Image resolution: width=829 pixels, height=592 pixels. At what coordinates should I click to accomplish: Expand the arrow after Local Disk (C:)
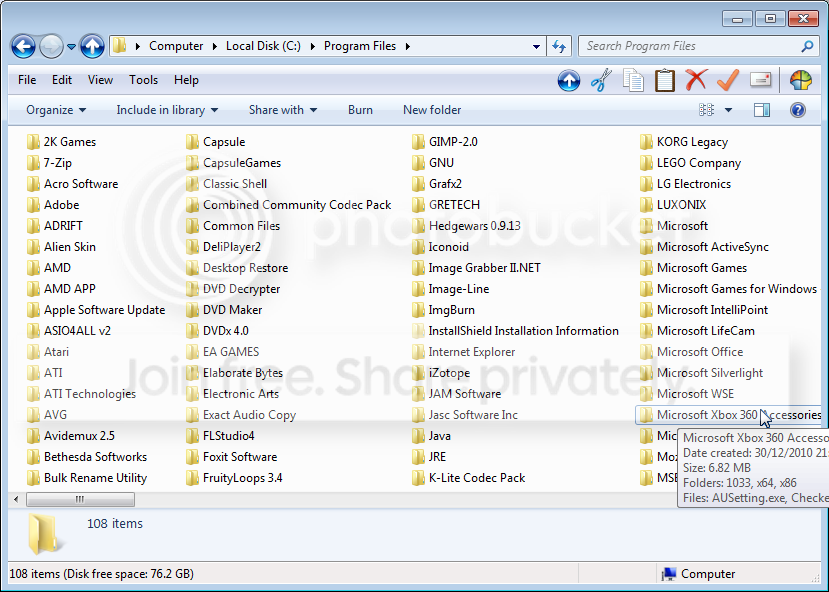(x=312, y=47)
